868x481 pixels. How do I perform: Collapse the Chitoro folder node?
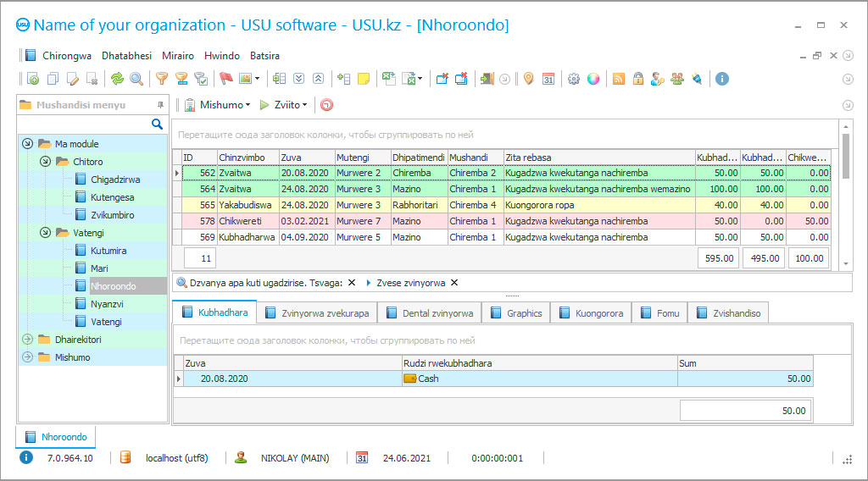point(44,162)
